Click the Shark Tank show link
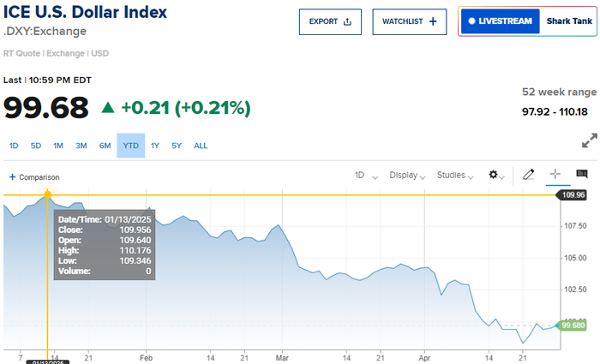Image resolution: width=600 pixels, height=364 pixels. point(566,21)
